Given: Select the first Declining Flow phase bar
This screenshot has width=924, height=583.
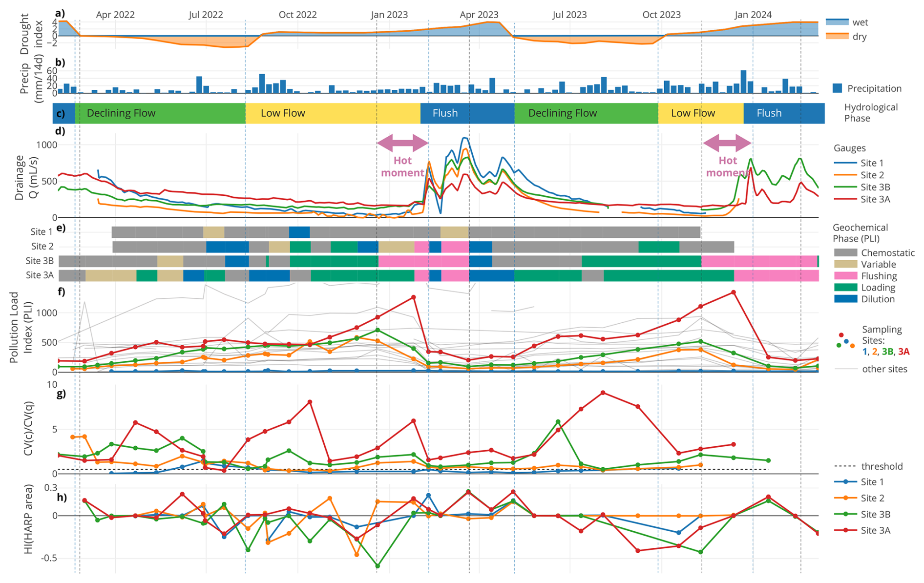Looking at the screenshot, I should point(160,113).
